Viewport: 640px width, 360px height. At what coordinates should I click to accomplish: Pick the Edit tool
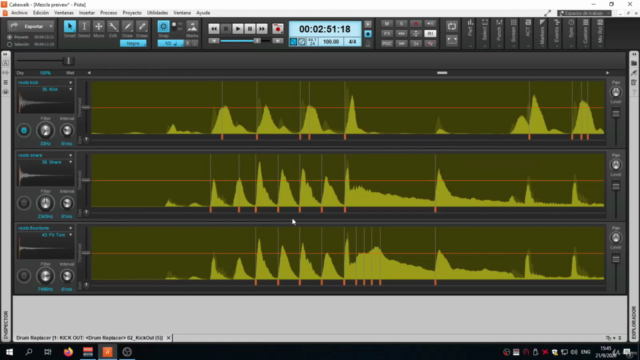point(113,27)
